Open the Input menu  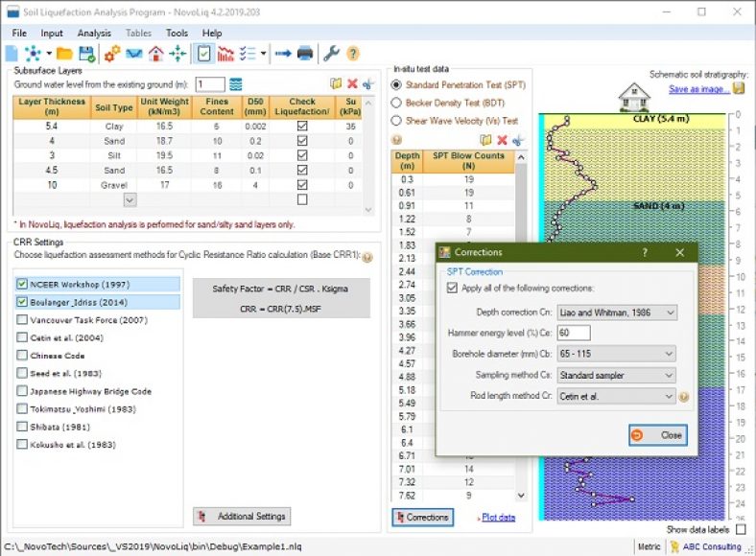(x=52, y=33)
